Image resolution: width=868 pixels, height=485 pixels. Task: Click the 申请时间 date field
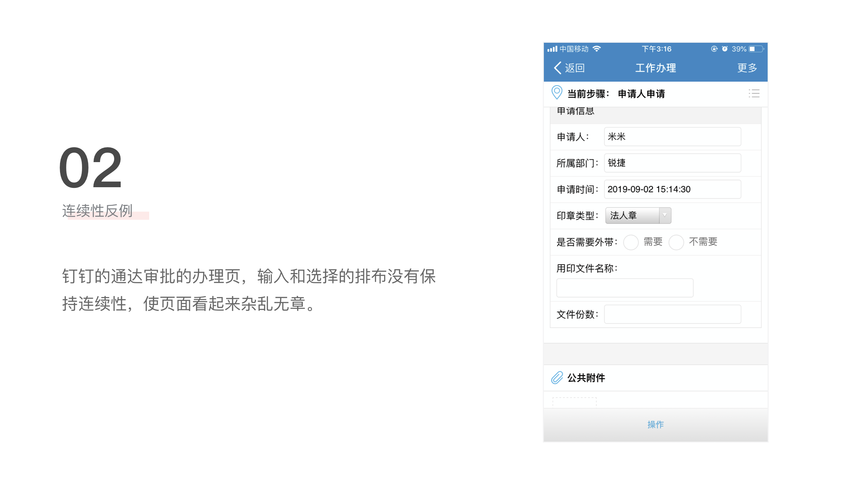672,189
